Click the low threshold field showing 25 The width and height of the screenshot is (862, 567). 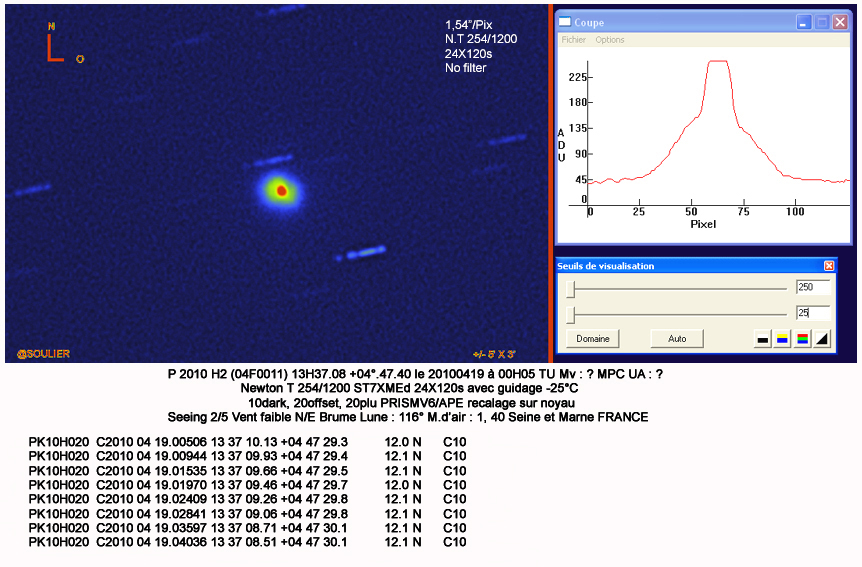(812, 313)
